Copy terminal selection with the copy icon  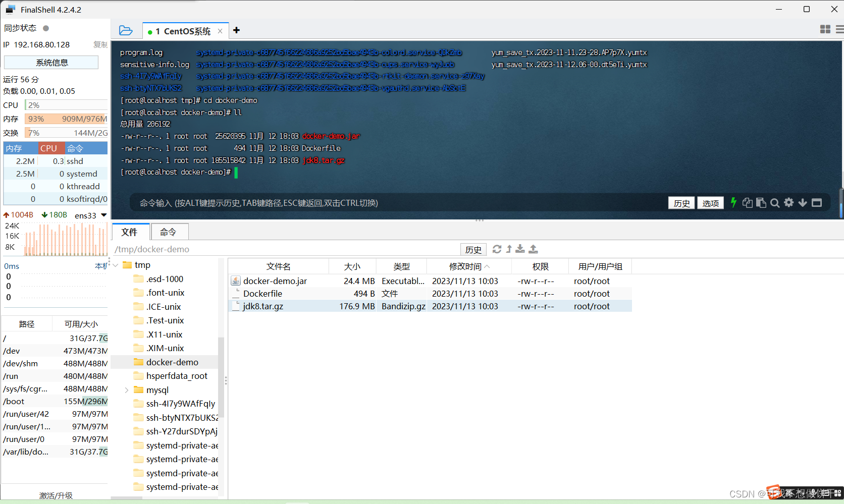pos(748,203)
